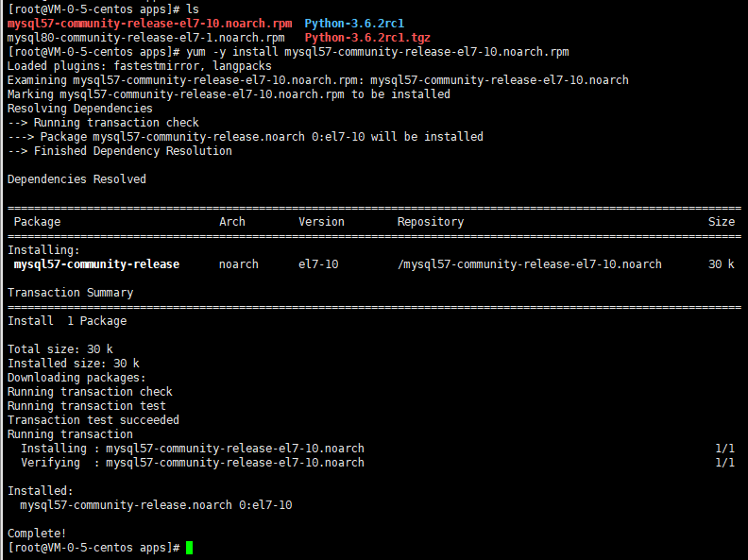Click 'Complete!' message
The height and width of the screenshot is (560, 748).
(x=37, y=534)
